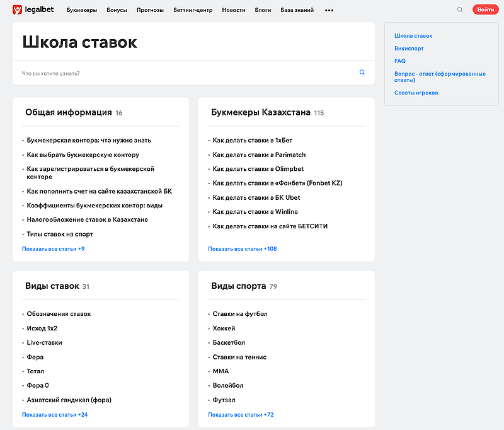Click the legalbet logo
Image resolution: width=504 pixels, height=430 pixels.
[34, 9]
